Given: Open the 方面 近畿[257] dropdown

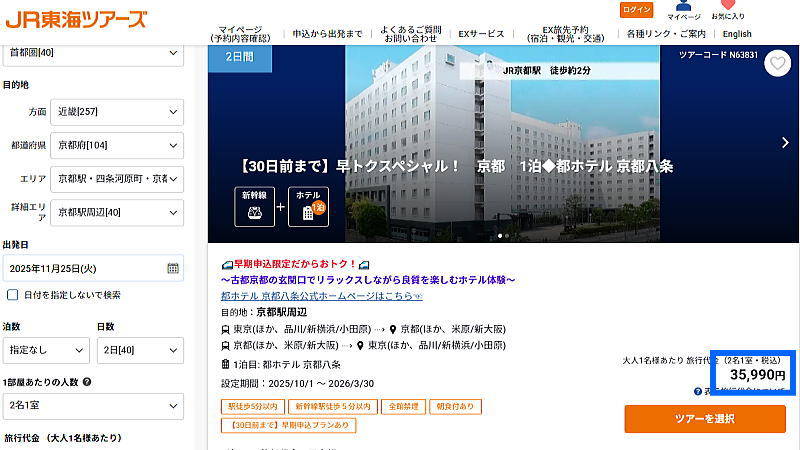Looking at the screenshot, I should click(x=117, y=112).
